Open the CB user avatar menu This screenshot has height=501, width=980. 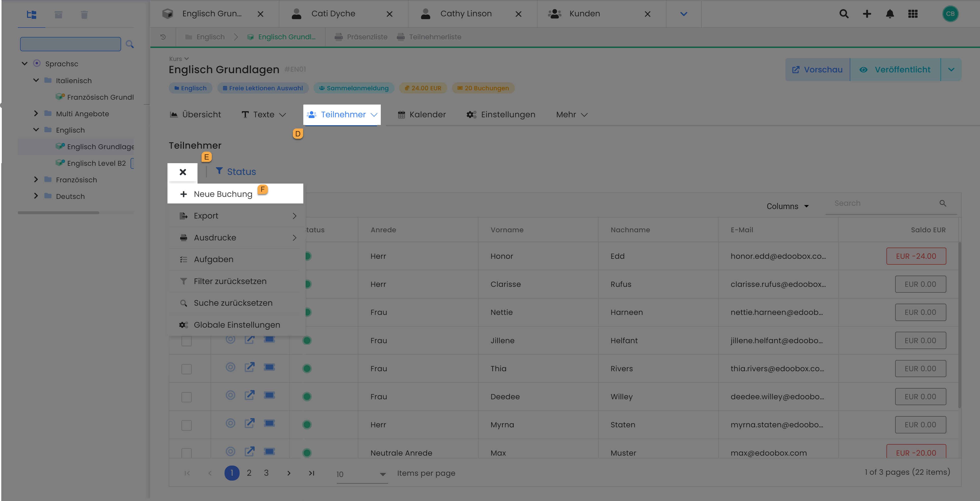950,14
